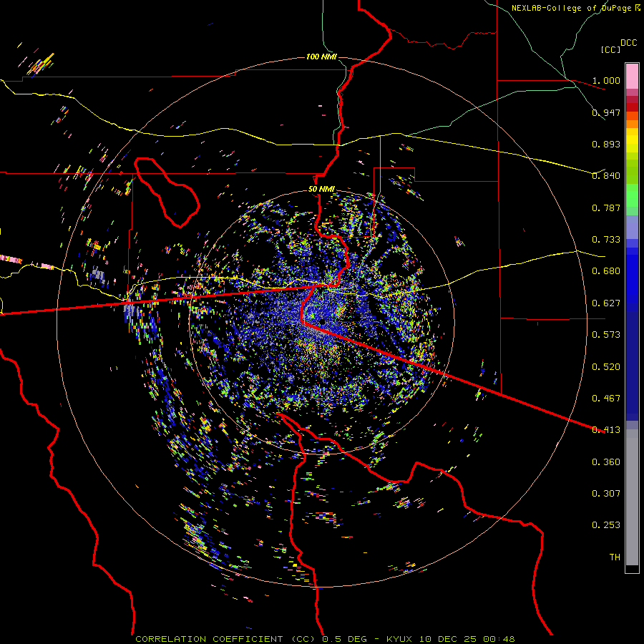Click the 0.627 legend value
This screenshot has height=644, width=644.
click(606, 303)
